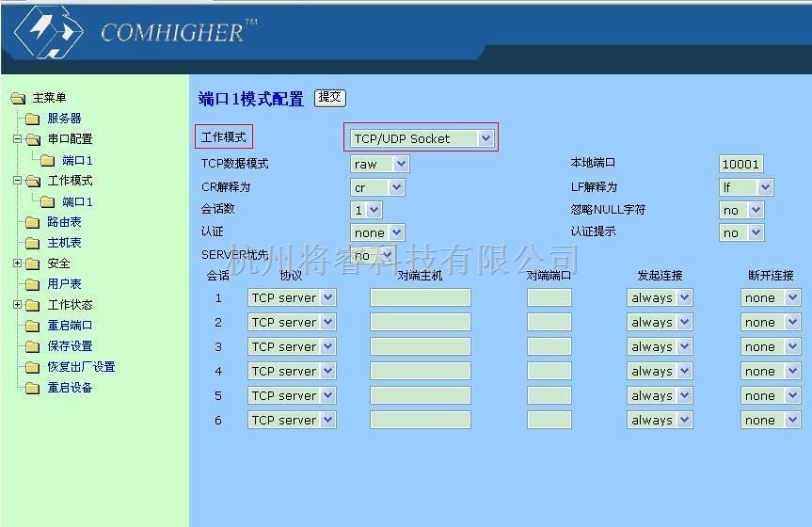Click the 串口配置 folder icon
Image resolution: width=812 pixels, height=527 pixels.
(x=33, y=139)
